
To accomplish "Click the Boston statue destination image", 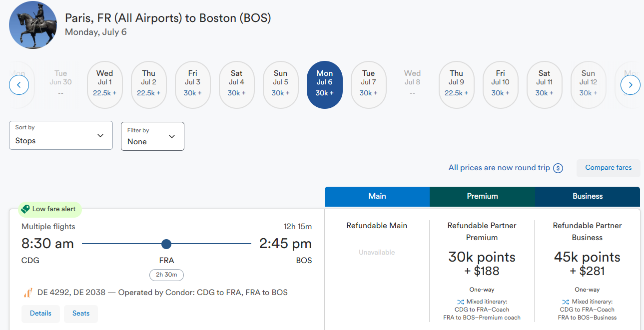I will 33,25.
